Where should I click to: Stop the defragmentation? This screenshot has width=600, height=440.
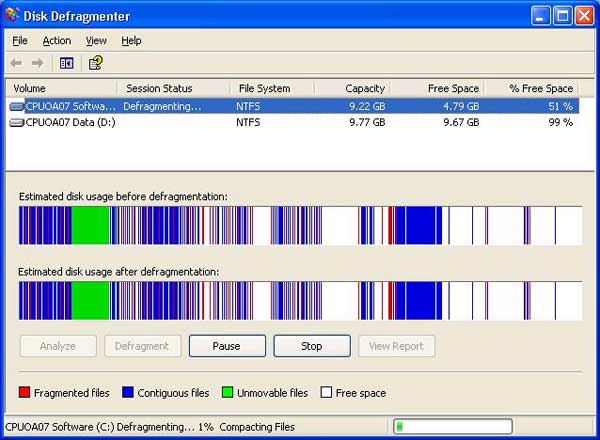312,346
